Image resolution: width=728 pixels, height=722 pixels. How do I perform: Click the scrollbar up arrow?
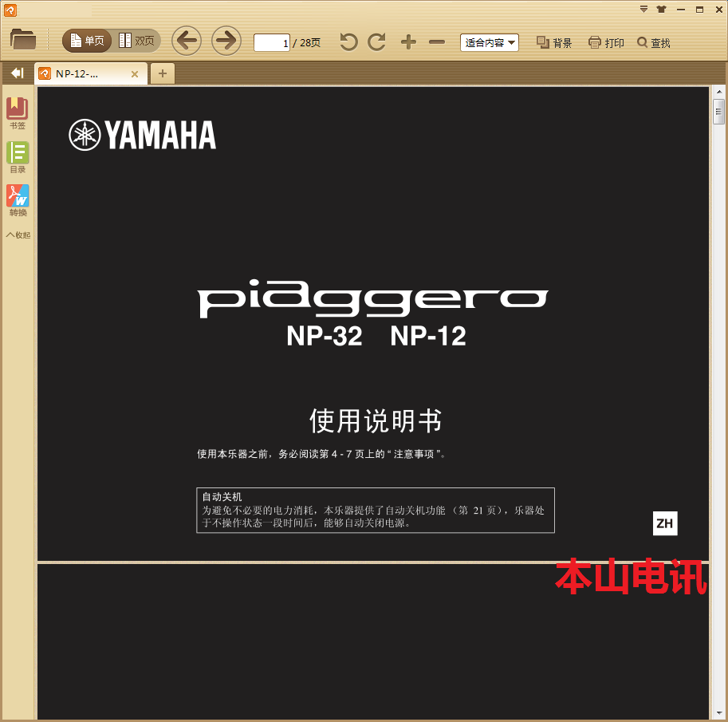pos(718,92)
